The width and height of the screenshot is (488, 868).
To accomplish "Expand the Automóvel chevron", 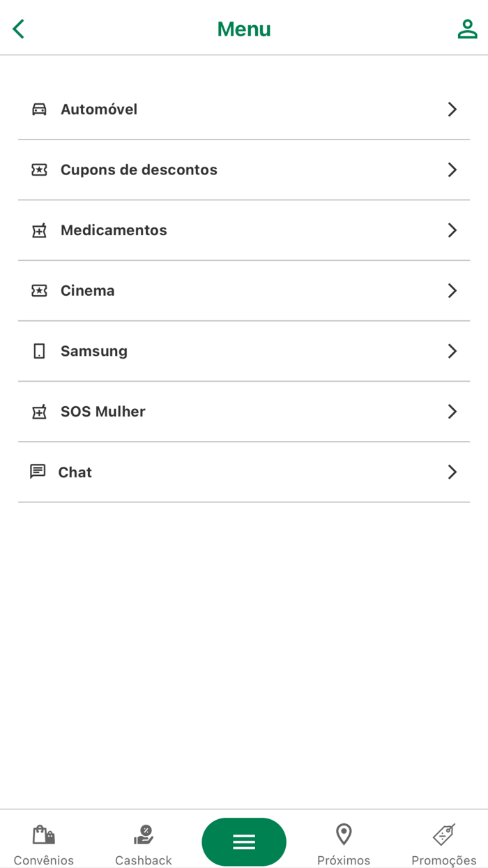I will coord(452,110).
